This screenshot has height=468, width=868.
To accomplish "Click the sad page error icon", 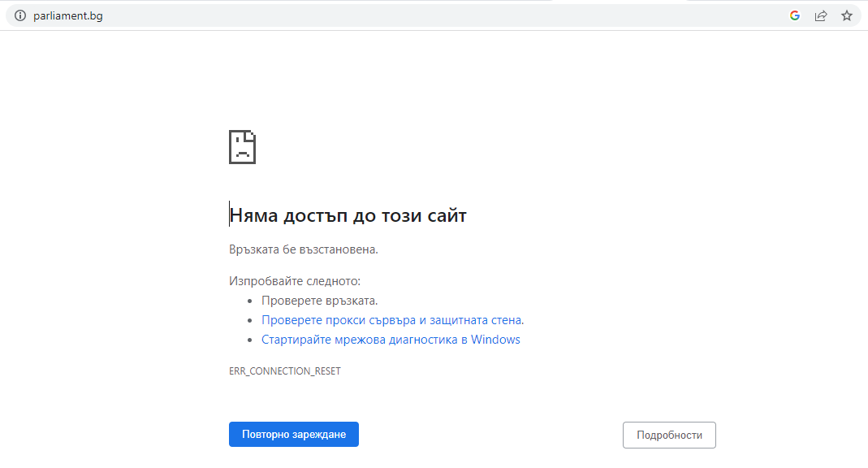I will click(242, 147).
